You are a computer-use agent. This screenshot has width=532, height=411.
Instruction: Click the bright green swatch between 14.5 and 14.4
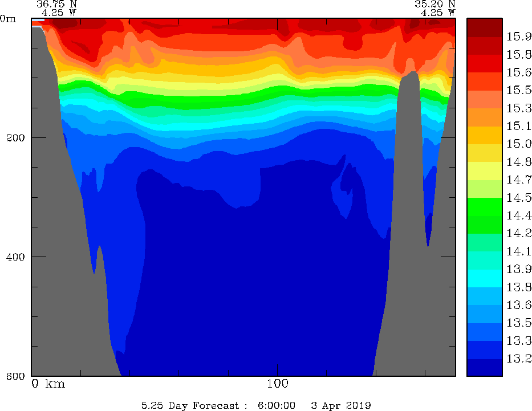pos(485,206)
